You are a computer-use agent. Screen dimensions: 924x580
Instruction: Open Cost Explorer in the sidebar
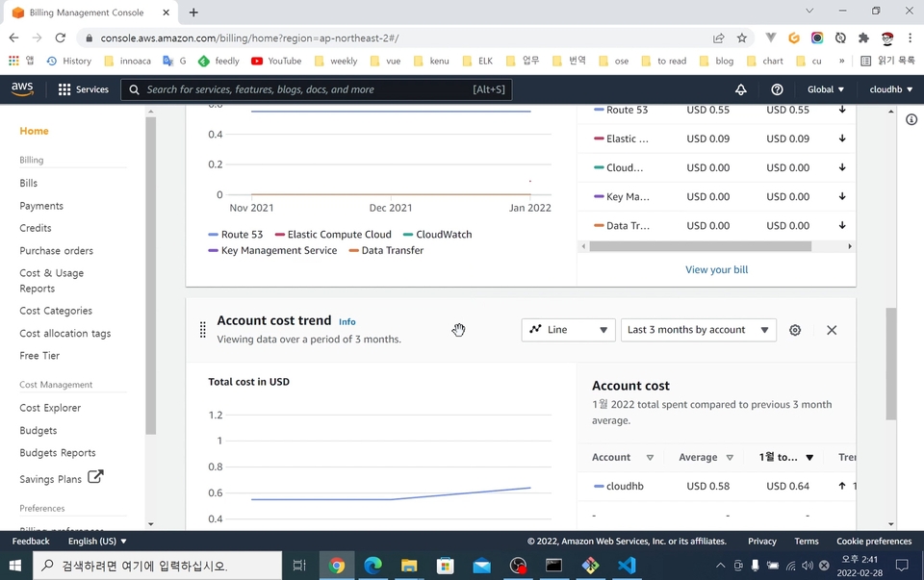coord(50,408)
